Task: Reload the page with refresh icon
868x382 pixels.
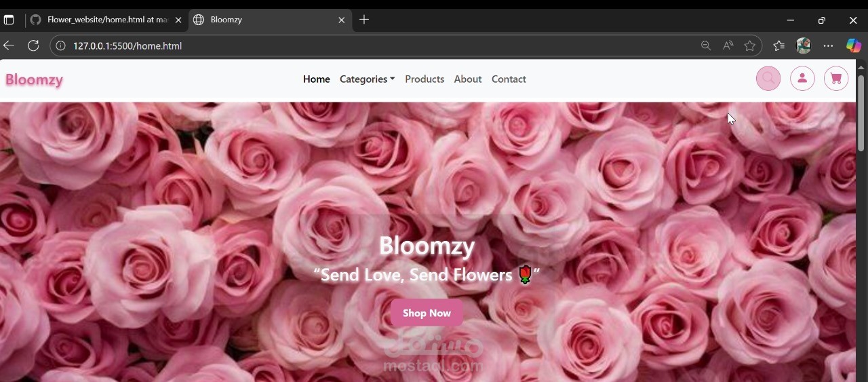Action: [33, 46]
